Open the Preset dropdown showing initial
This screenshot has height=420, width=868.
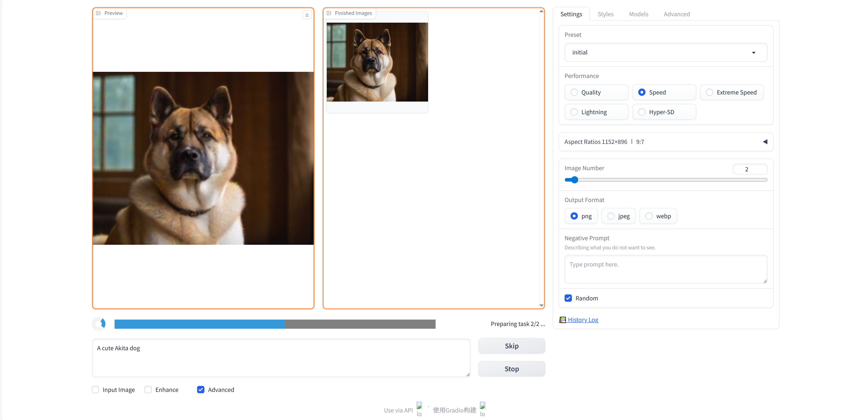(x=665, y=53)
